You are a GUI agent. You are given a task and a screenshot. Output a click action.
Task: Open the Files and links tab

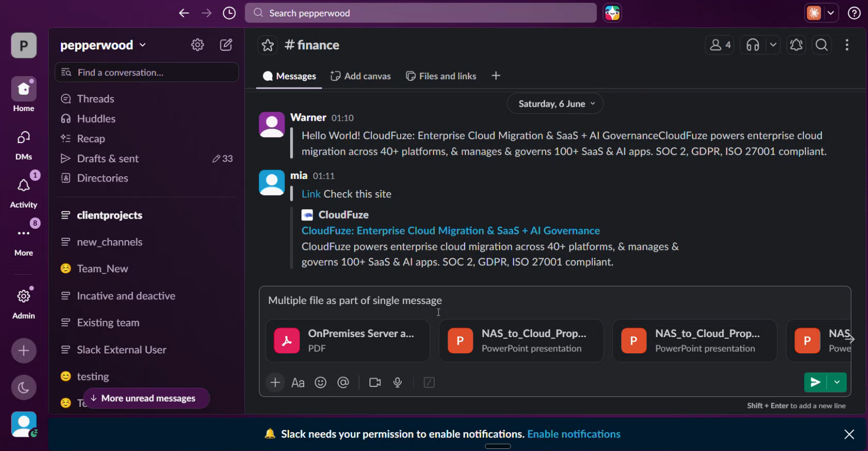(x=441, y=76)
